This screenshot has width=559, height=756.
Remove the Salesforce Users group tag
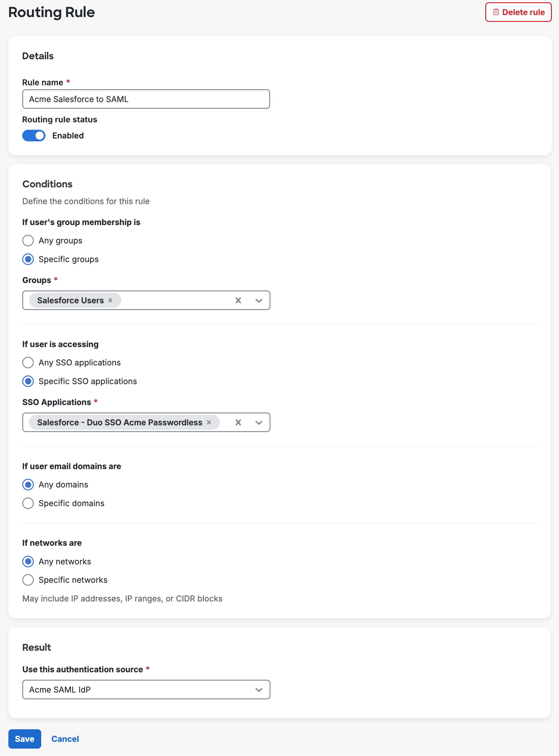pos(110,300)
